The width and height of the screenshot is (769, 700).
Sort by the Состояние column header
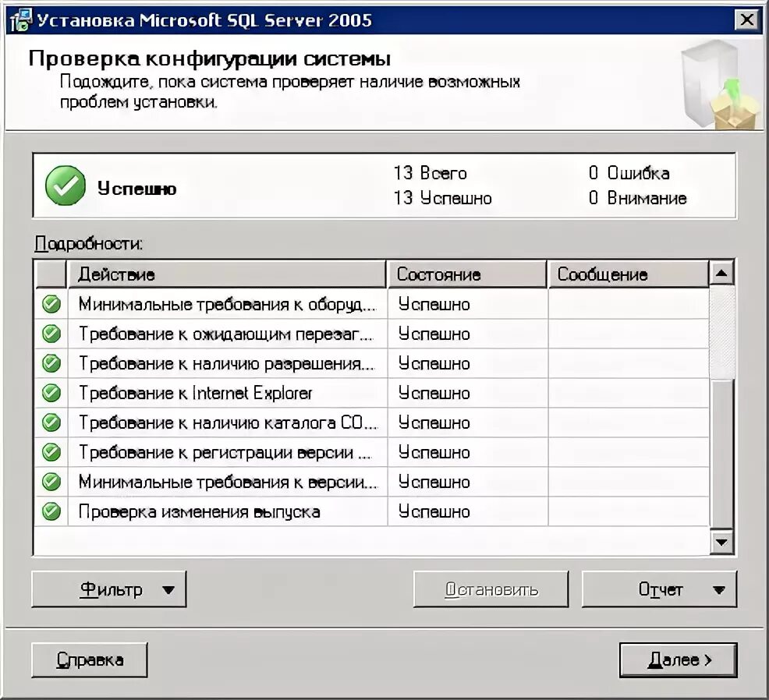pos(466,274)
